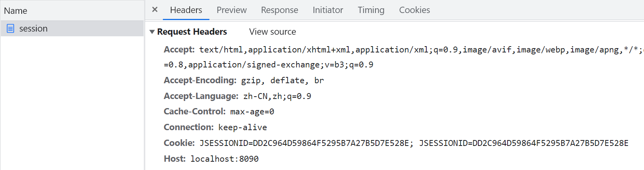Click the Cache-Control max-age=0 value
The height and width of the screenshot is (170, 644).
pos(252,112)
